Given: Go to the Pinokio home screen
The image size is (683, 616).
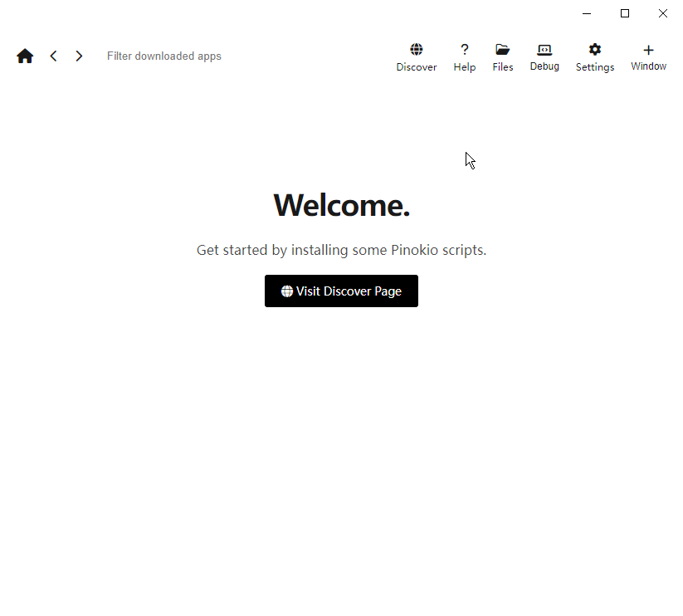Looking at the screenshot, I should tap(25, 56).
